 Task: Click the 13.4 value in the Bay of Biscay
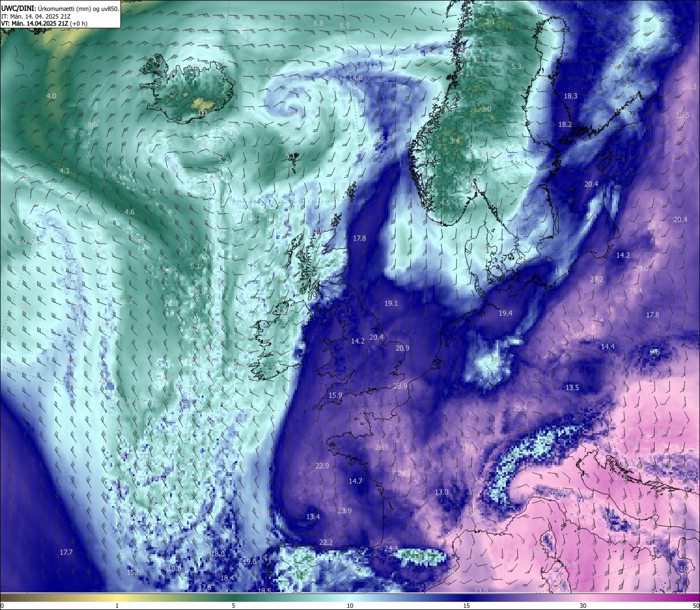pos(313,516)
